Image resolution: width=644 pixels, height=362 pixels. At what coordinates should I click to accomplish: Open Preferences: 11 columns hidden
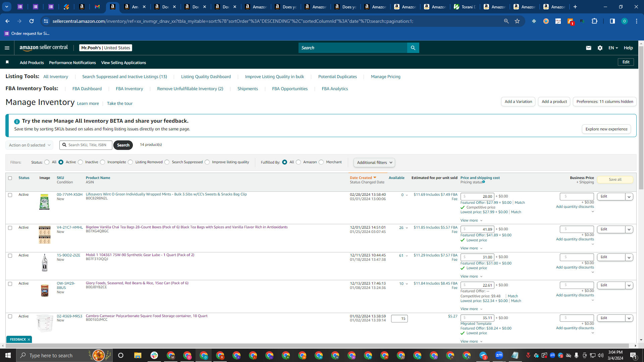click(x=605, y=102)
